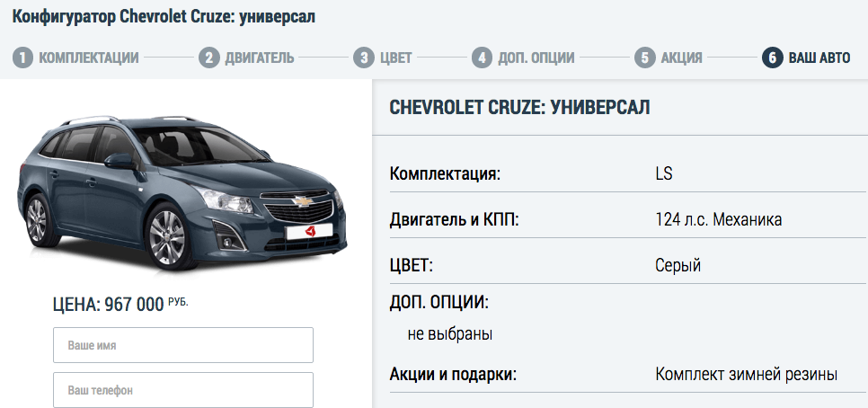Screen dimensions: 868x408
Task: Click the step 4 numbered circle
Action: pyautogui.click(x=483, y=58)
